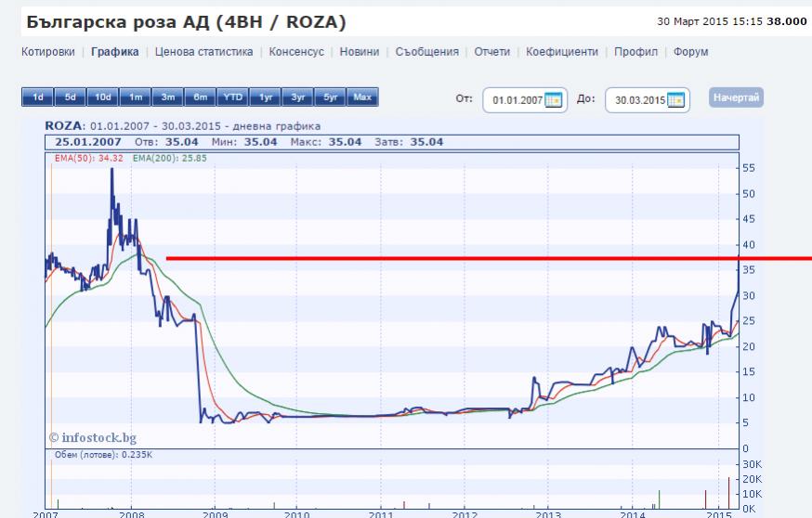The height and width of the screenshot is (518, 812).
Task: Click the 38.000 last price in the header
Action: (x=787, y=21)
